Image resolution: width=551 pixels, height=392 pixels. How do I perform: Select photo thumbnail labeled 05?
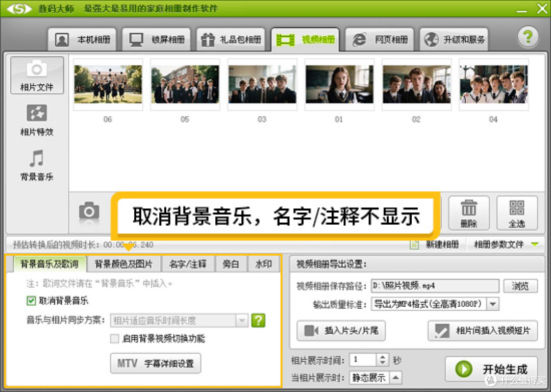pyautogui.click(x=185, y=85)
